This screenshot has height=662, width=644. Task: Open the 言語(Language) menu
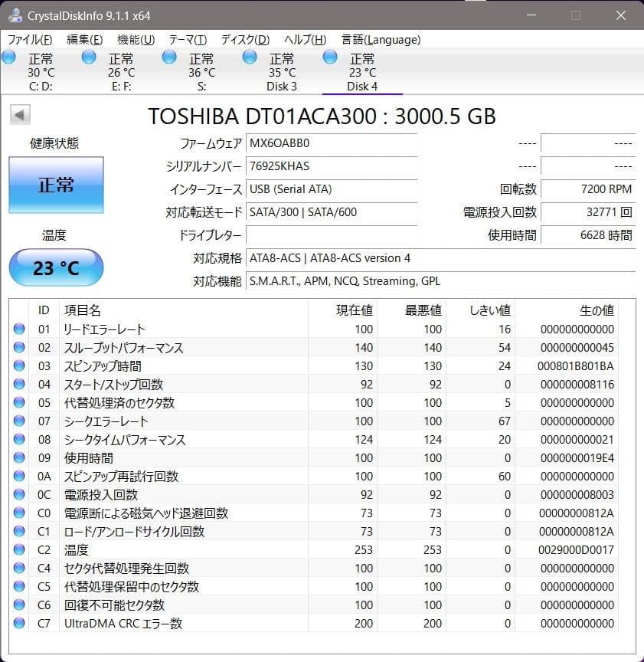383,39
